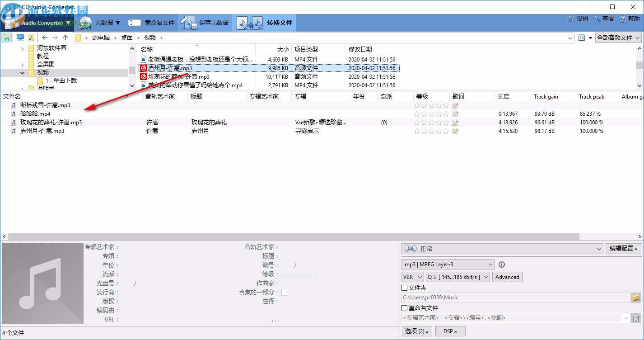Toggle the 合集的一部分 checkbox
The width and height of the screenshot is (644, 340).
(x=285, y=293)
